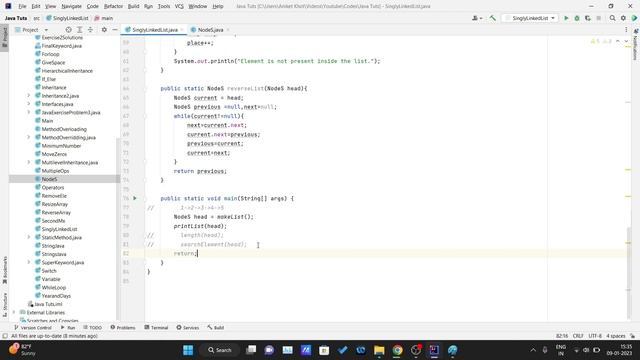Click the 4 spaces indent setting
This screenshot has width=640, height=360.
(x=616, y=336)
